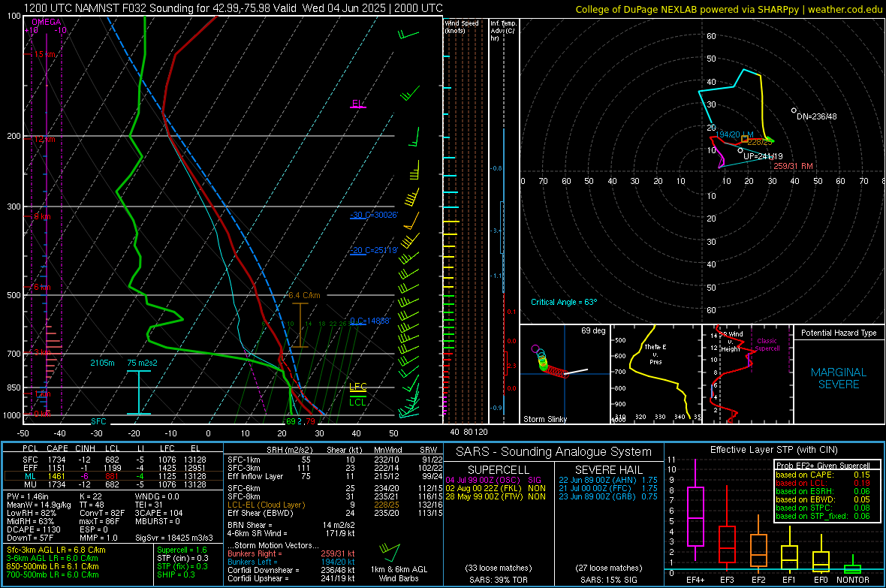Click the Corfidi Downshear = 236/48 kt line

291,570
